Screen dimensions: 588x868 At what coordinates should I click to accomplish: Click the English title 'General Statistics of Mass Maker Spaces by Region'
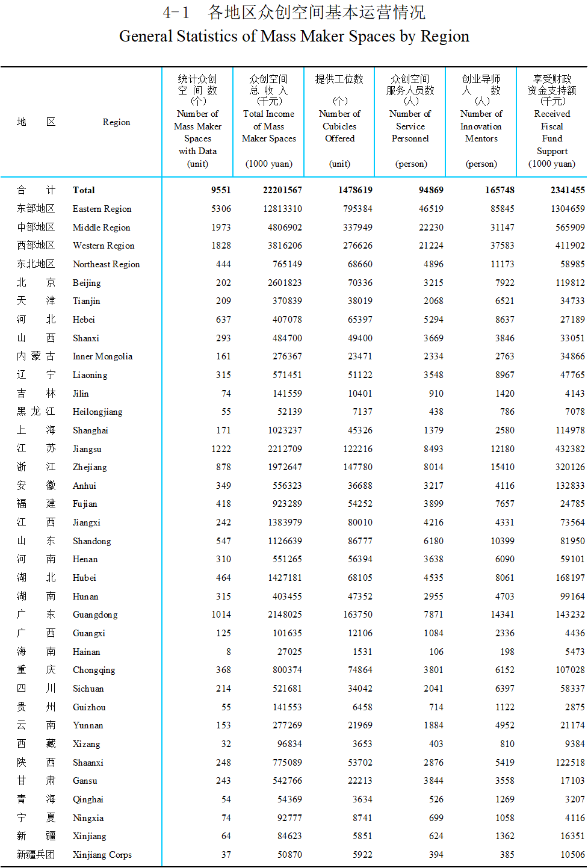294,36
